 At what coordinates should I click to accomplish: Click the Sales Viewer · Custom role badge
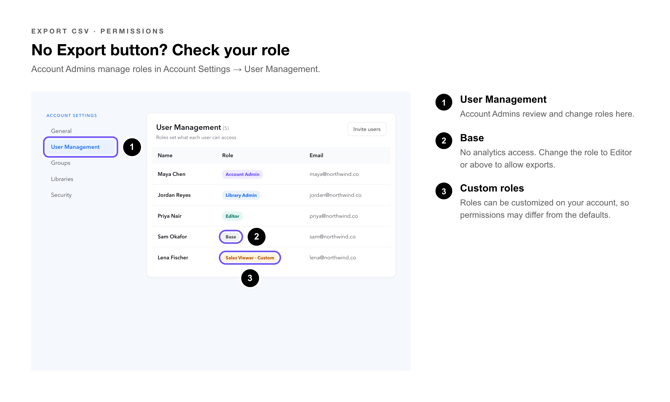[250, 258]
